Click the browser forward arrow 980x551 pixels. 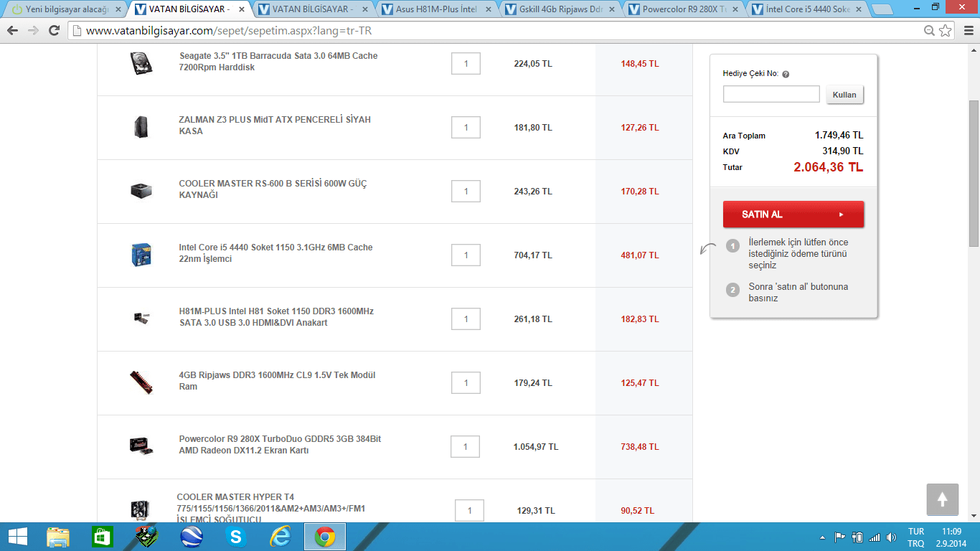click(33, 31)
